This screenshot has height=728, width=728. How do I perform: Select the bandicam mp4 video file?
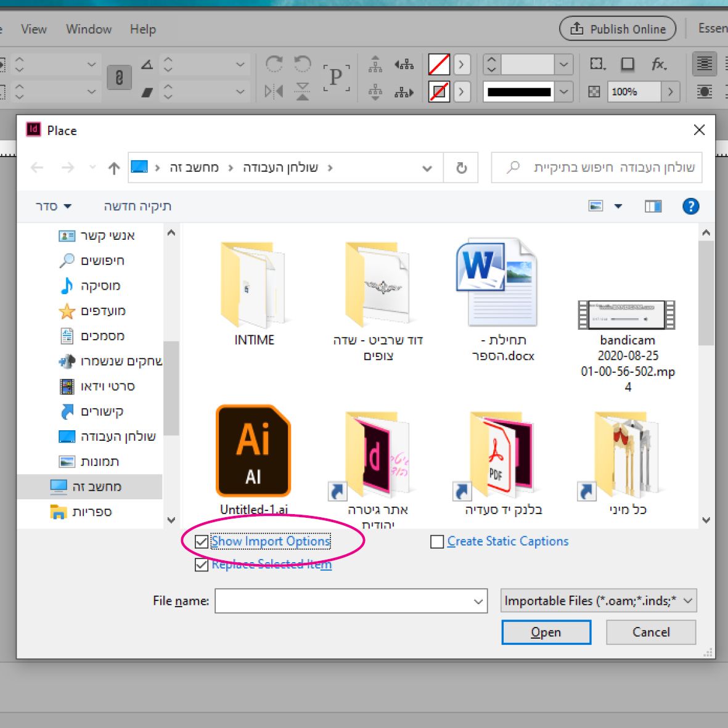click(628, 345)
